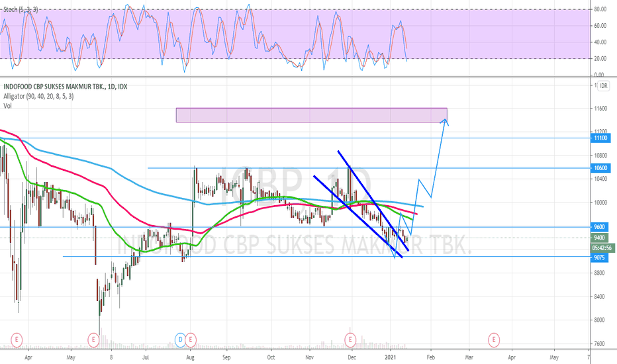Click the Feb label on the time axis
Viewport: 617px width, 364px height.
pos(431,357)
